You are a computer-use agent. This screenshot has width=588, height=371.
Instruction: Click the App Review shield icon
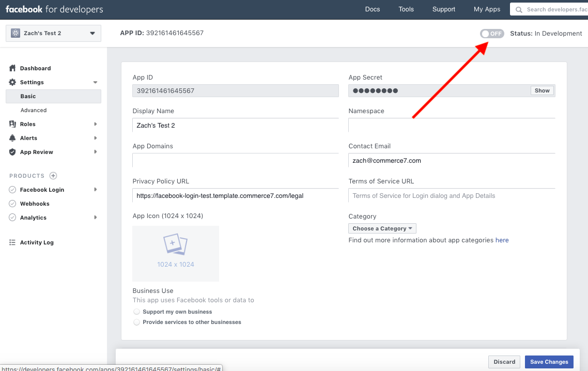[x=12, y=152]
